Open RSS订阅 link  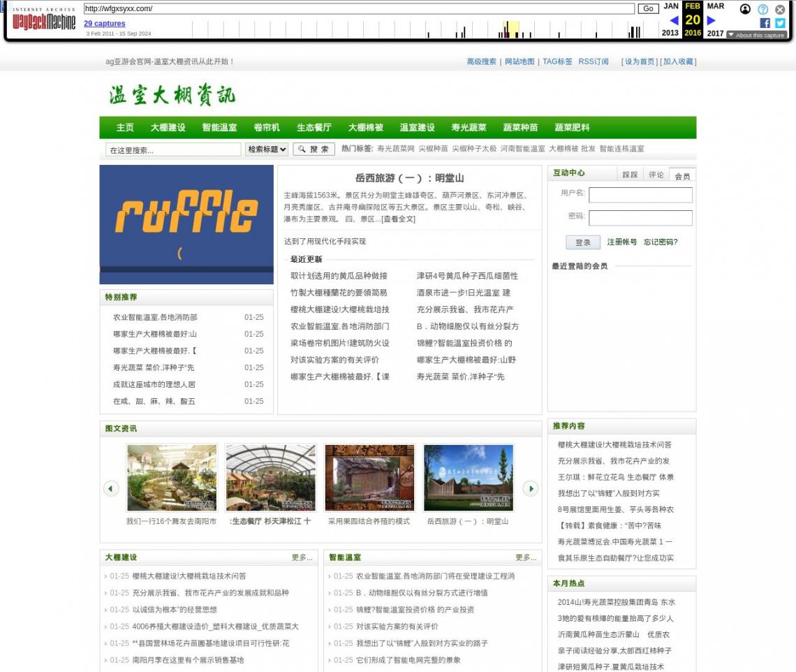point(594,61)
